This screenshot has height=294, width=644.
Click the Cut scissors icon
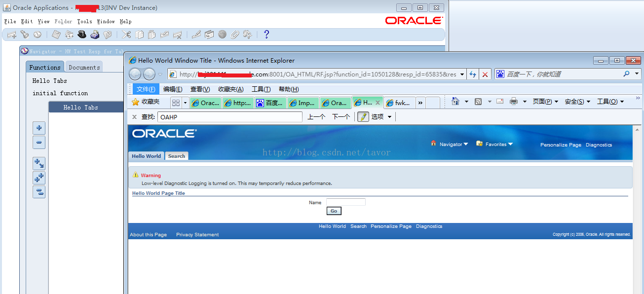tap(126, 35)
